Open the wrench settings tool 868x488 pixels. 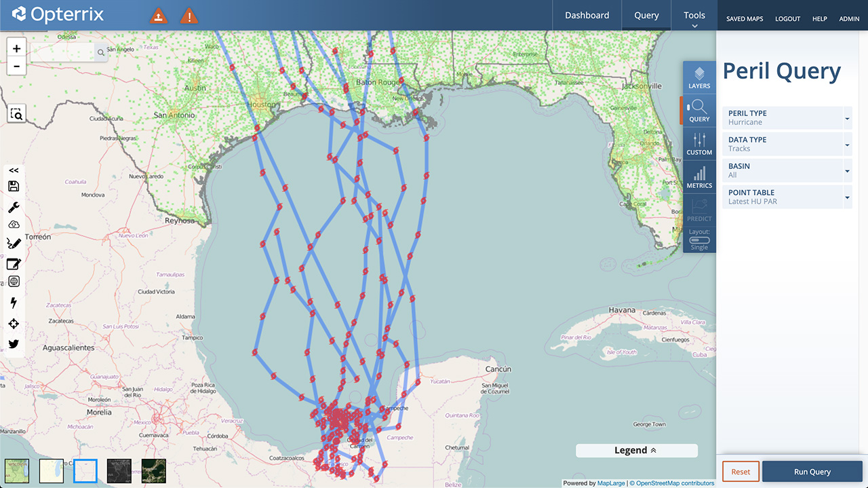14,207
